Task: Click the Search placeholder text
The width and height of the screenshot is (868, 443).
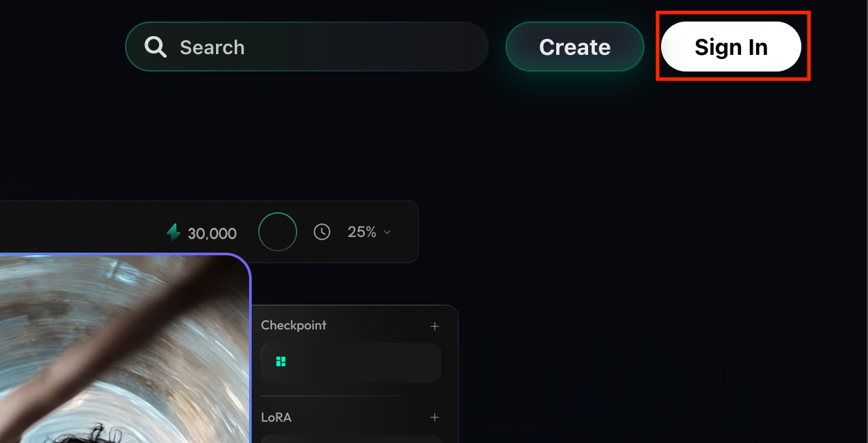Action: pyautogui.click(x=212, y=47)
